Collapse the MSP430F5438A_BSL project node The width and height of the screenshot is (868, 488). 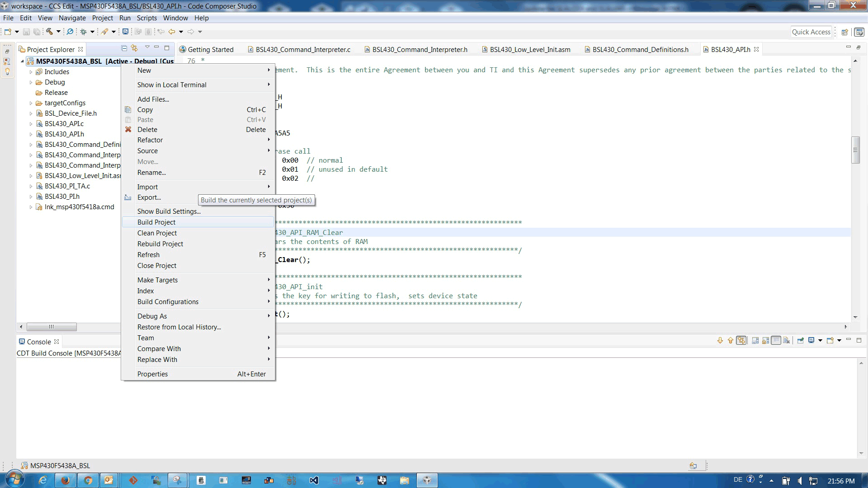22,61
